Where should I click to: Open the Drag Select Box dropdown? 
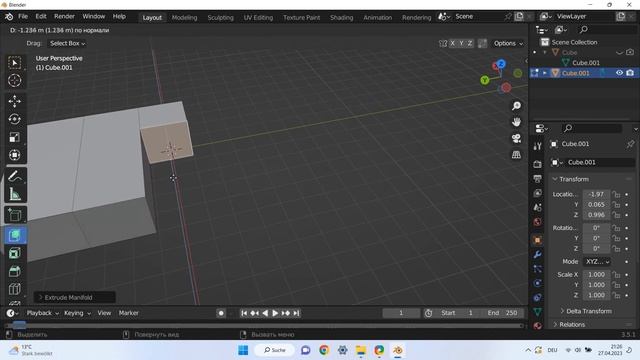pyautogui.click(x=67, y=43)
